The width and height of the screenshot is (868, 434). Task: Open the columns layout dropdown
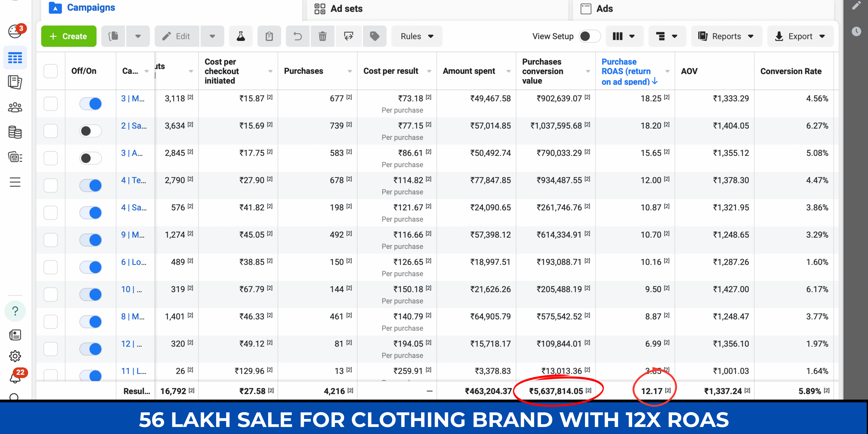point(624,36)
